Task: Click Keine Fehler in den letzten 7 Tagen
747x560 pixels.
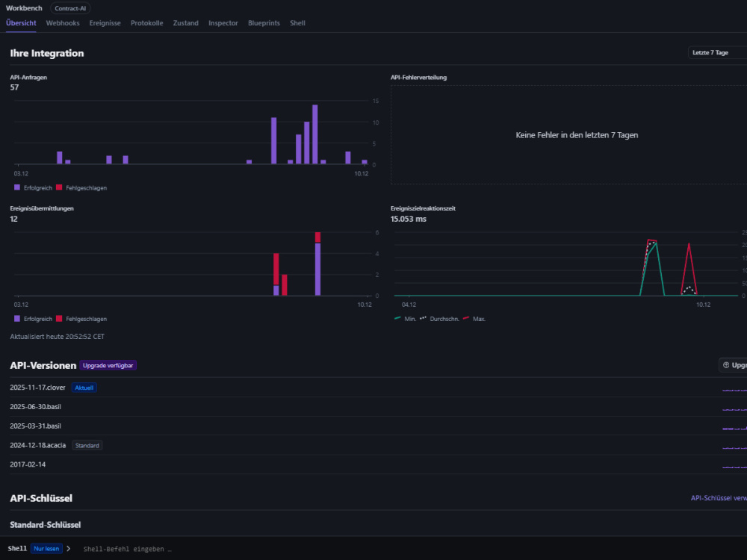Action: click(577, 135)
